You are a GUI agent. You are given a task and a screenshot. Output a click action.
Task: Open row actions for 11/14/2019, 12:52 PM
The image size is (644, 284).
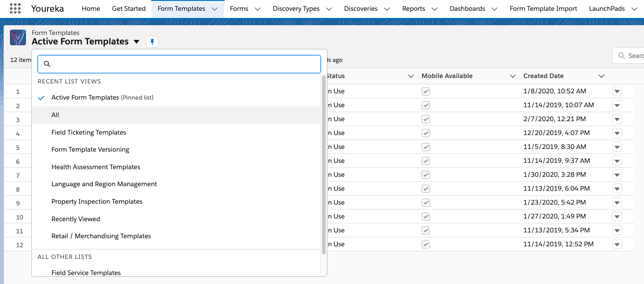click(617, 244)
